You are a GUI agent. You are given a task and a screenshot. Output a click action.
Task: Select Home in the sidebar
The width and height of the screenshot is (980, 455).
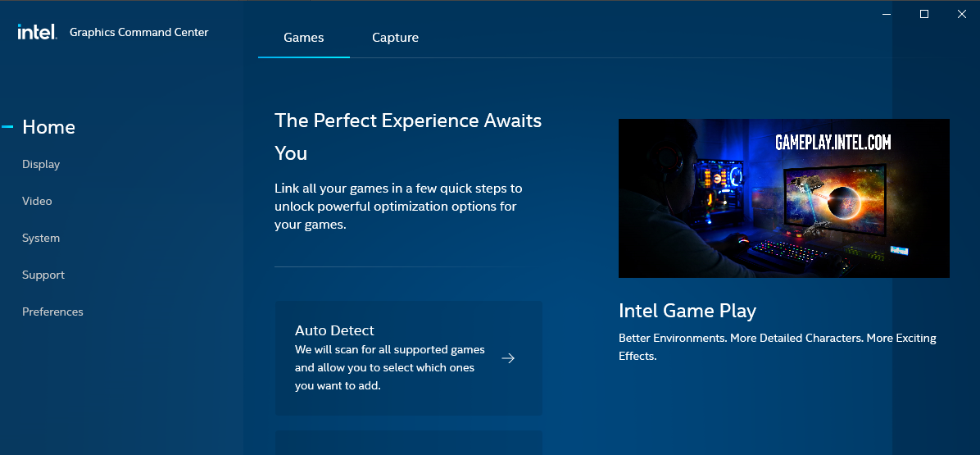pos(48,127)
